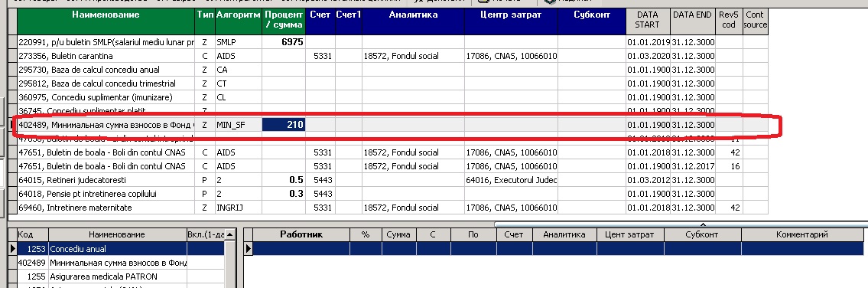The image size is (868, 288).
Task: Click the 0.3 percent cell for Pensie row
Action: [284, 194]
